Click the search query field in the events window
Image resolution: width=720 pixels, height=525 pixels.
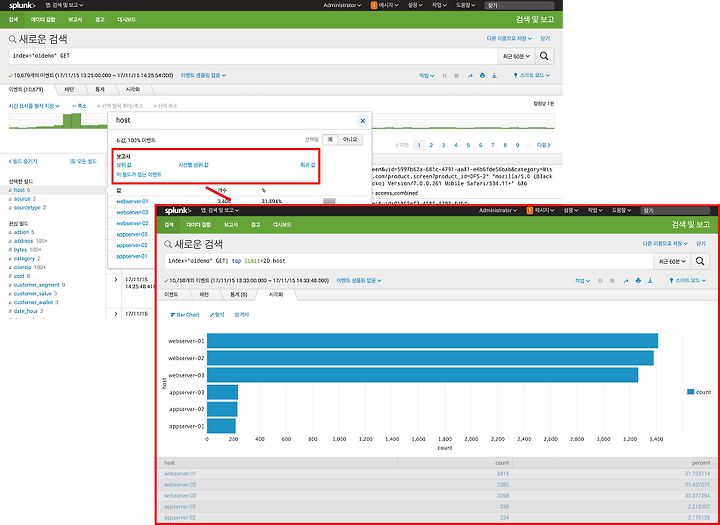click(253, 56)
